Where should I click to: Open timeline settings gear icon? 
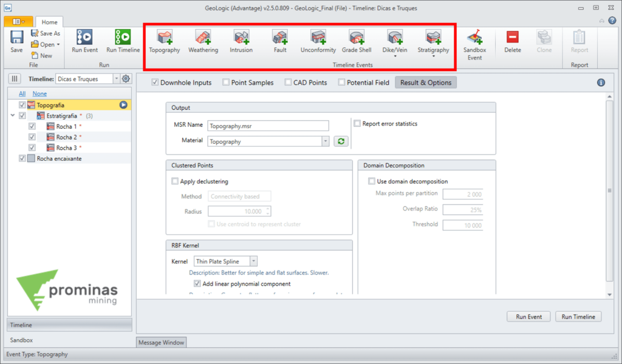[126, 79]
